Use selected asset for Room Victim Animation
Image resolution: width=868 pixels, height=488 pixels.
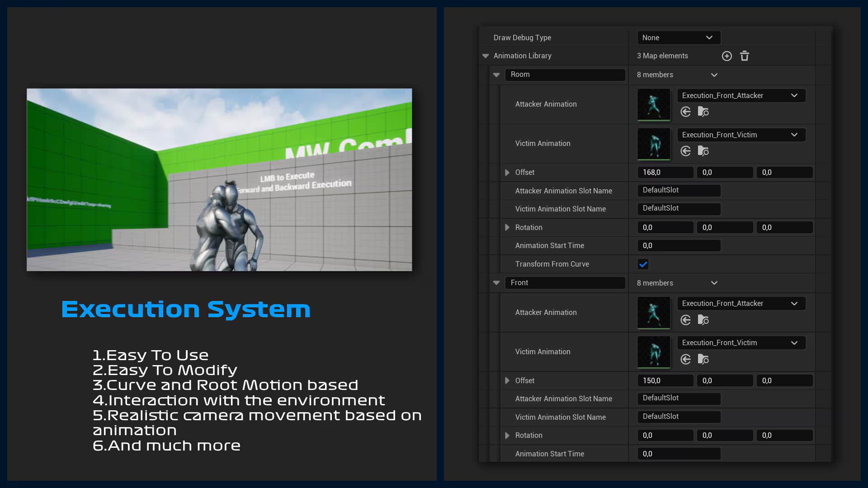click(685, 151)
